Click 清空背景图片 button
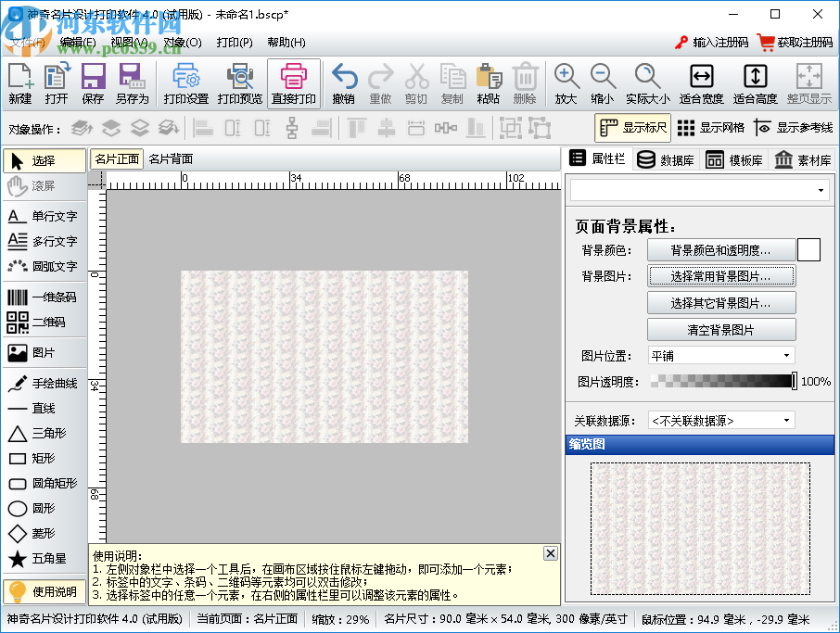840x633 pixels. point(721,330)
